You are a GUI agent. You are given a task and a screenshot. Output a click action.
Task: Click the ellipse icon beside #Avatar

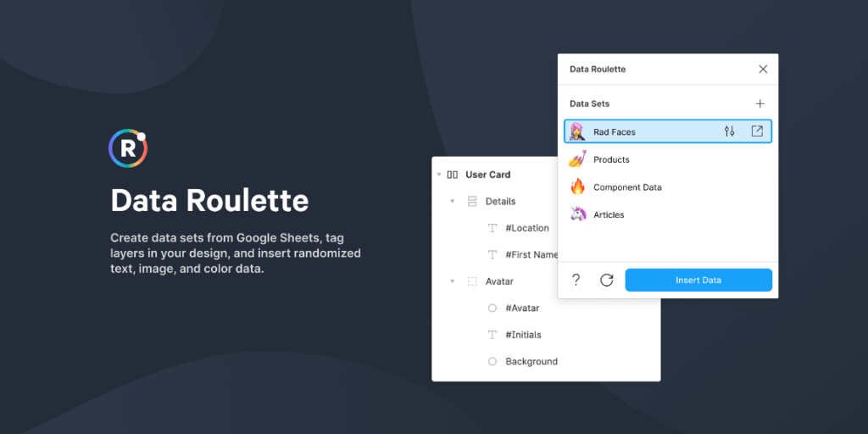pos(492,308)
